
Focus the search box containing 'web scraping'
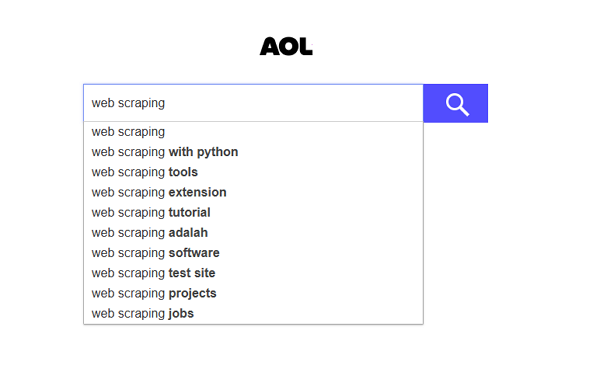click(x=253, y=103)
